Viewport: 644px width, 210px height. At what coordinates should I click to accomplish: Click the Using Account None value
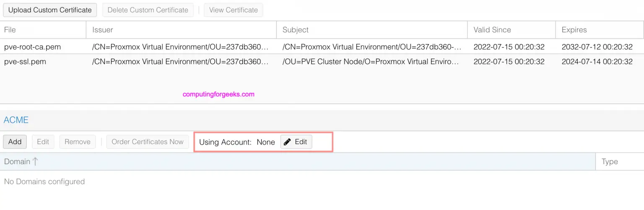pyautogui.click(x=266, y=142)
